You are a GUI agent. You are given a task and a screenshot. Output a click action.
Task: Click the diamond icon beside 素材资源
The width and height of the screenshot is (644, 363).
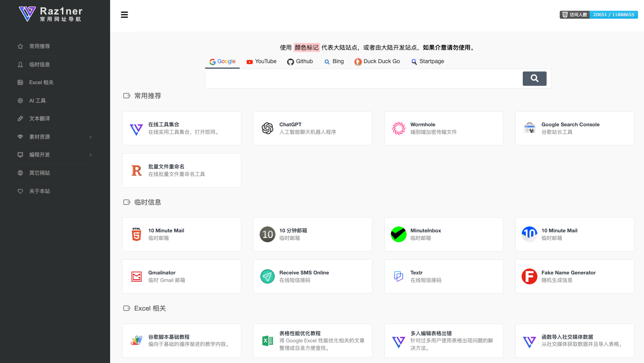pos(20,137)
